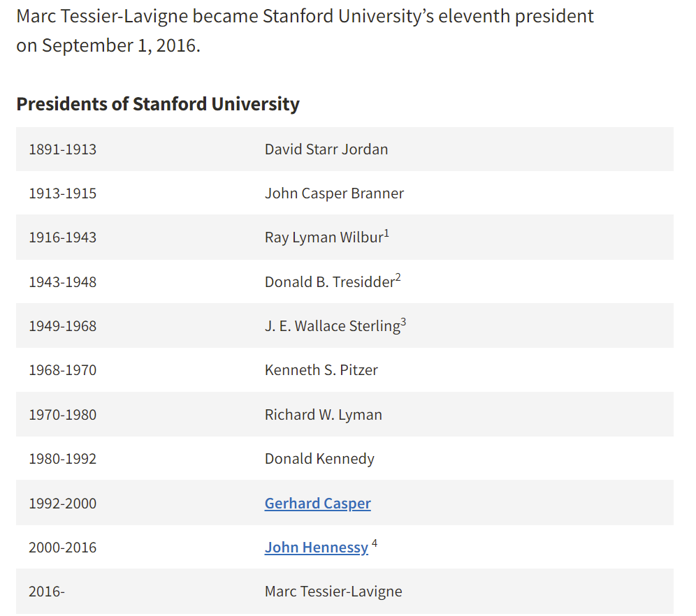Viewport: 696px width, 616px height.
Task: Select the 1913-1915 years cell
Action: (x=63, y=193)
